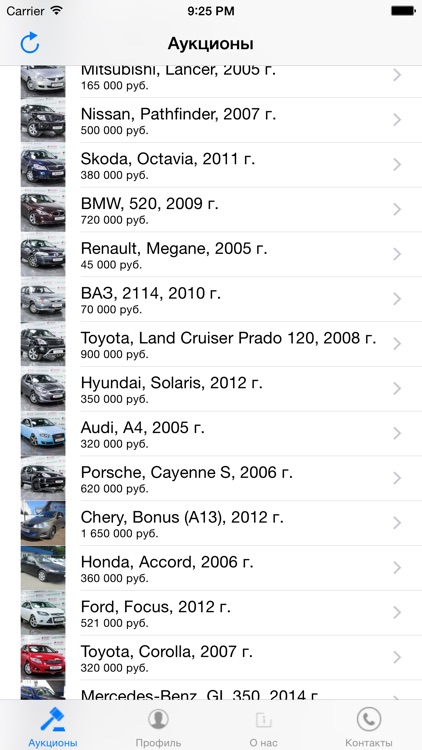Tap the '500 000 руб.' price
The image size is (422, 750).
click(x=115, y=130)
